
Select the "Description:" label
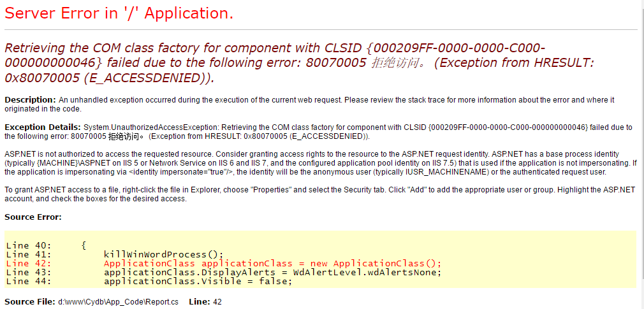click(30, 100)
